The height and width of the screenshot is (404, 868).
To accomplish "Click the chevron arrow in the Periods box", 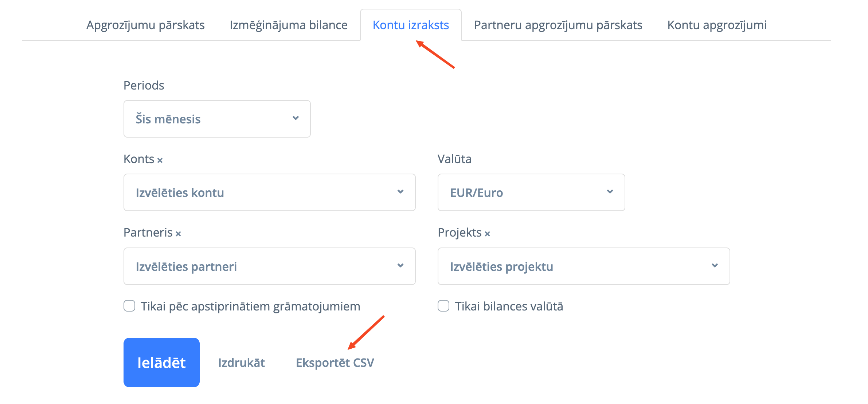I will tap(296, 118).
